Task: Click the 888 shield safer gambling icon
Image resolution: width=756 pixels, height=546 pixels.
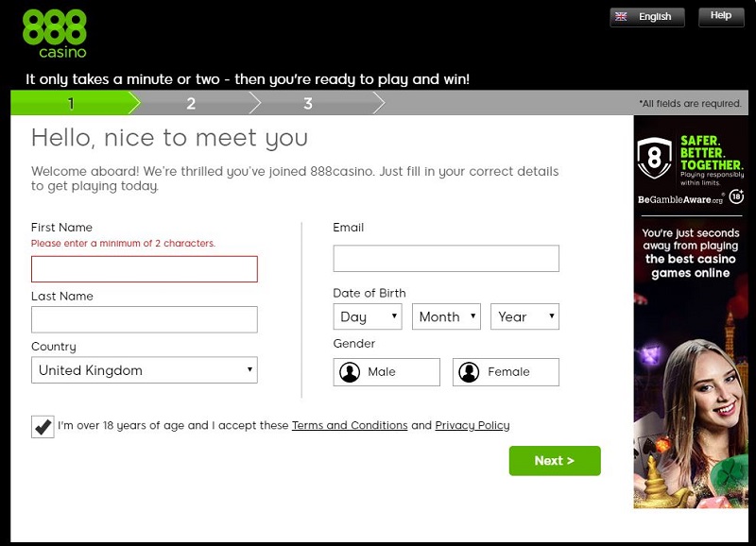Action: pos(654,158)
